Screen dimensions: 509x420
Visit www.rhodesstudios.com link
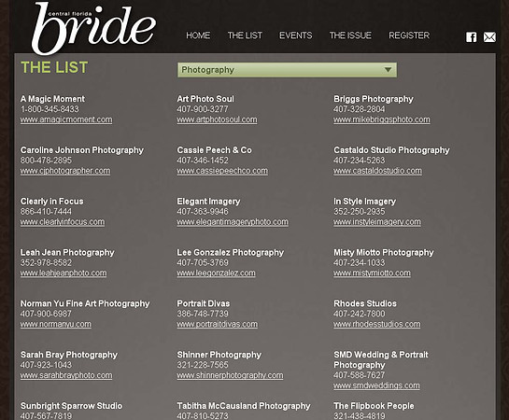click(377, 324)
